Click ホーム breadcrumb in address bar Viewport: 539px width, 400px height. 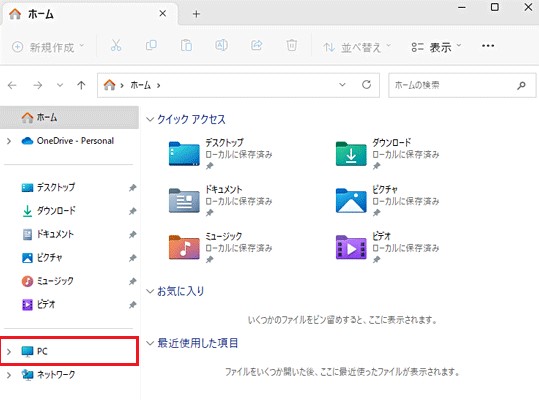140,85
